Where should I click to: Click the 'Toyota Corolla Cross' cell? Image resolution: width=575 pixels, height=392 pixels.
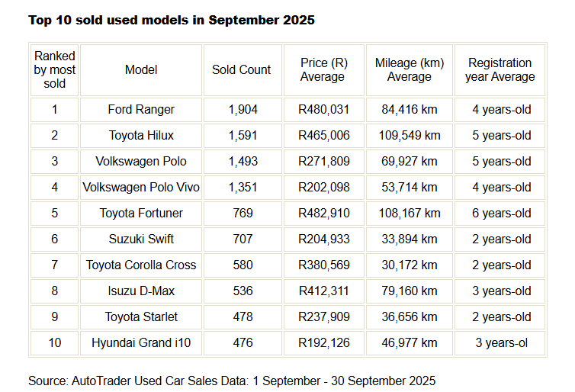click(141, 265)
